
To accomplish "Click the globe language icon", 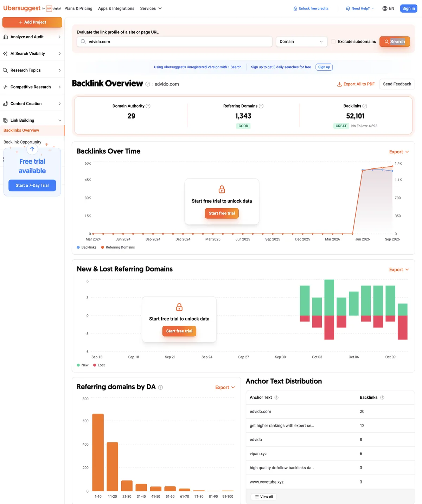I will click(385, 8).
